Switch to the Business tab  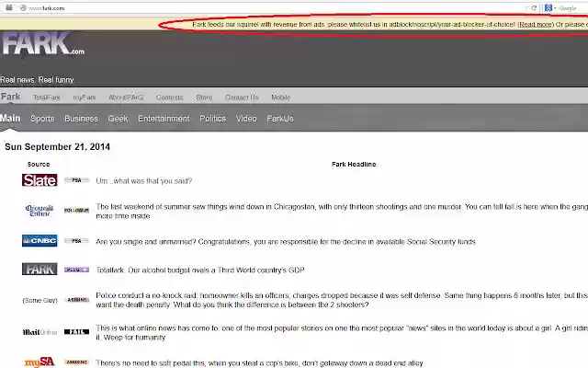coord(81,119)
